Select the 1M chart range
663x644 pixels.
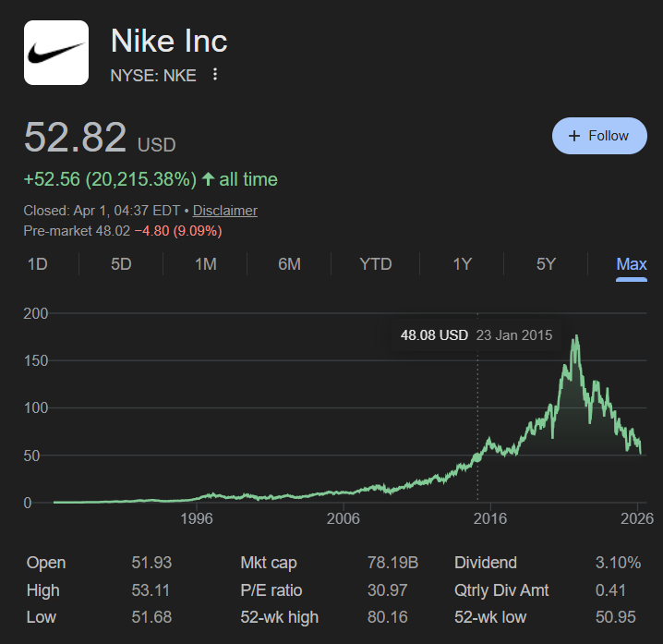(x=205, y=264)
